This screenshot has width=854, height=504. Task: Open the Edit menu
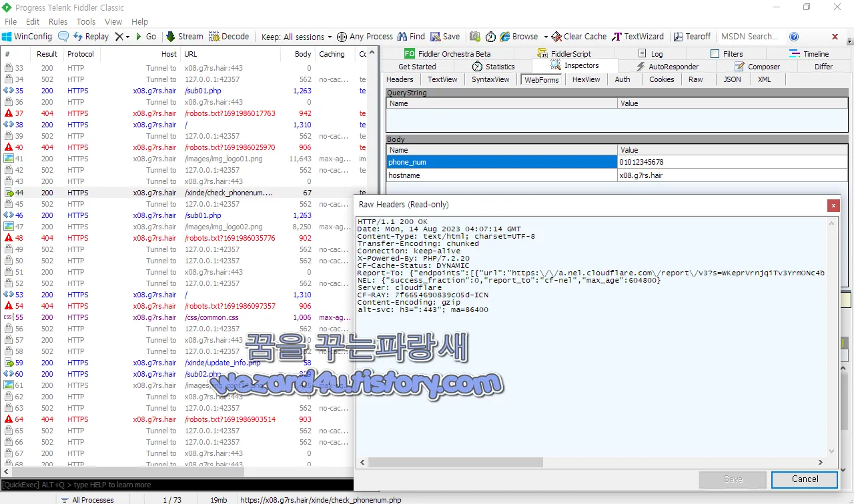point(33,22)
